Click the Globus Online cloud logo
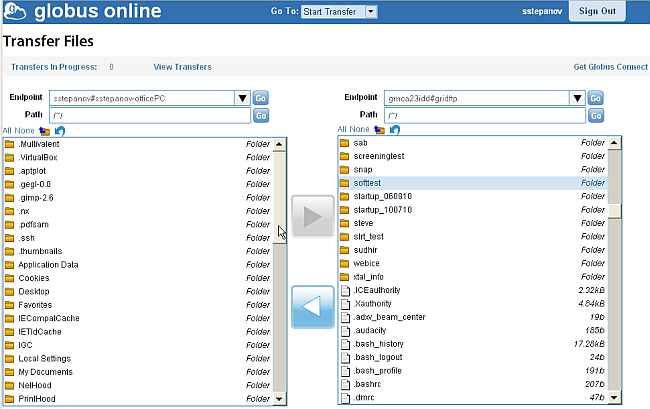650x409 pixels. tap(15, 11)
